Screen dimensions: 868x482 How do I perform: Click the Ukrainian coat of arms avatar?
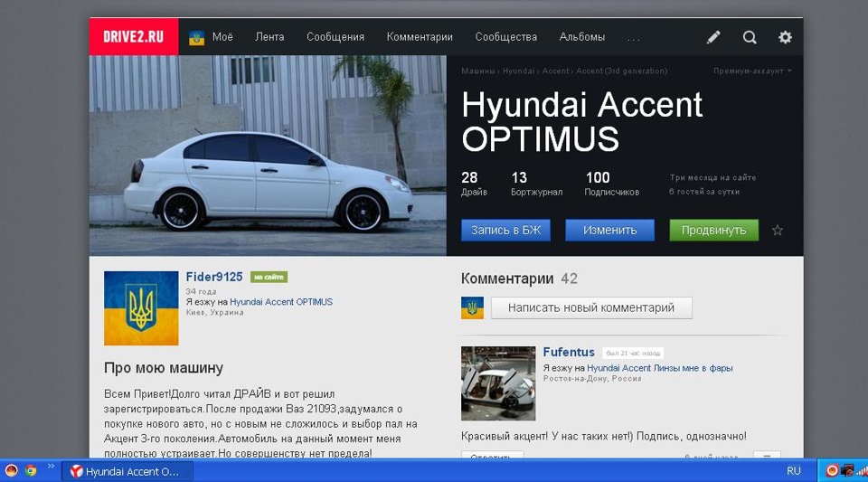coord(141,308)
